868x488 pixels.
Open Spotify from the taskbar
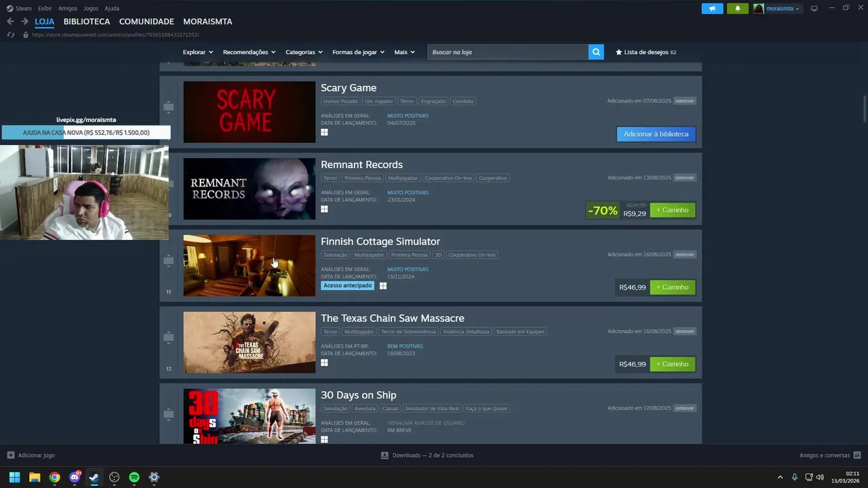(x=134, y=477)
